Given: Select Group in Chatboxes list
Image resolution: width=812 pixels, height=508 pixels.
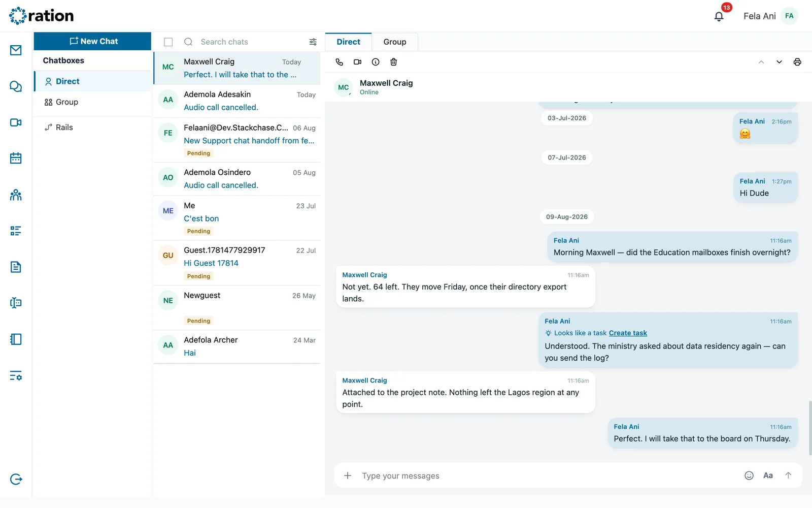Looking at the screenshot, I should [93, 102].
